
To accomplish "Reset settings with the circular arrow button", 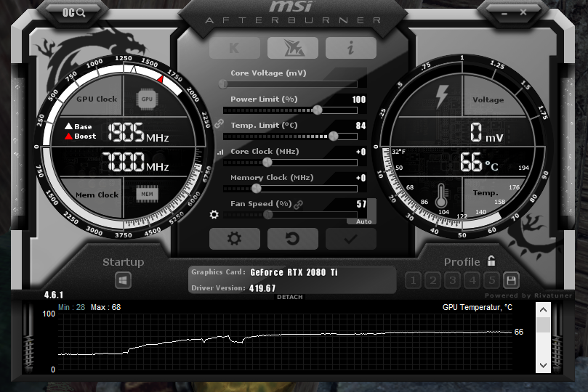I will pyautogui.click(x=292, y=239).
